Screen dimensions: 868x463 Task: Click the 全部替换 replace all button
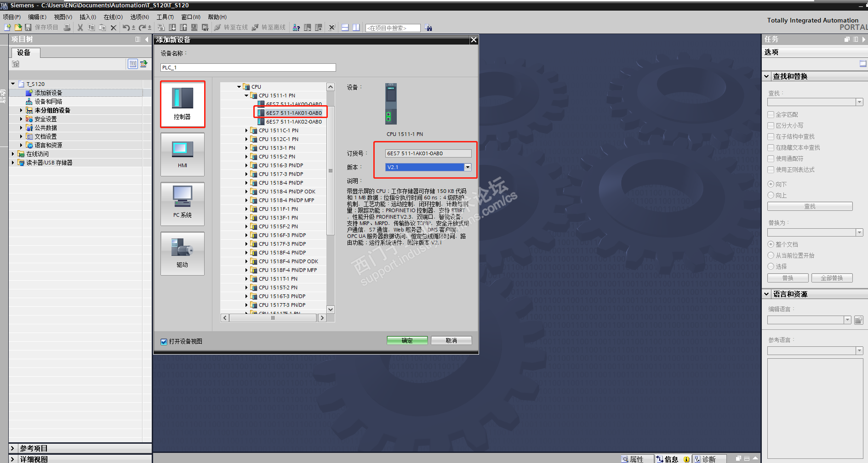[x=832, y=278]
